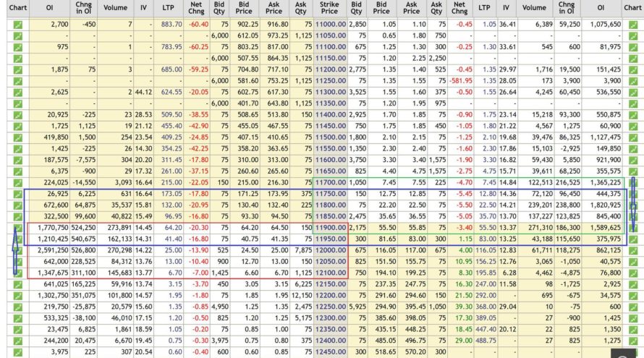Screen dimensions: 644x358
Task: Open put-side chart icon for 11550.00 strike
Action: (633, 149)
